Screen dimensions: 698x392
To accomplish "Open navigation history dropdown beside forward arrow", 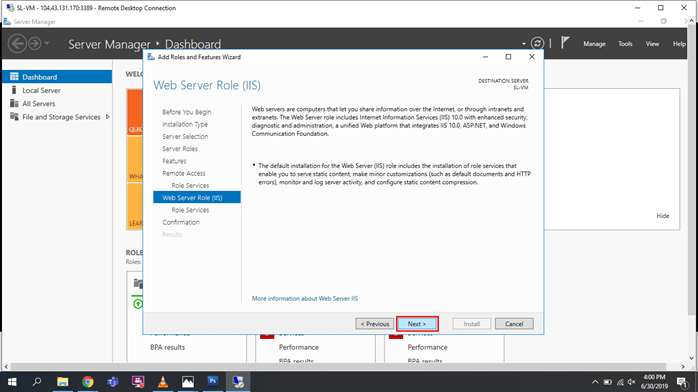I will coord(47,44).
